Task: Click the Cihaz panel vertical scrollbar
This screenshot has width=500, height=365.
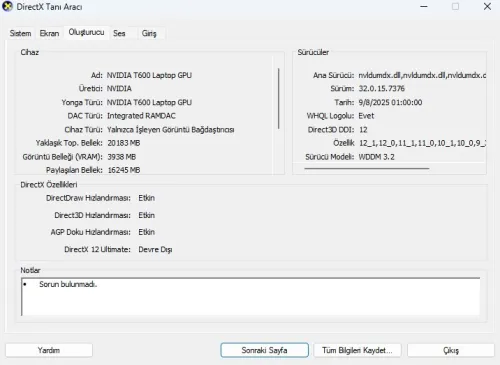Action: click(278, 99)
